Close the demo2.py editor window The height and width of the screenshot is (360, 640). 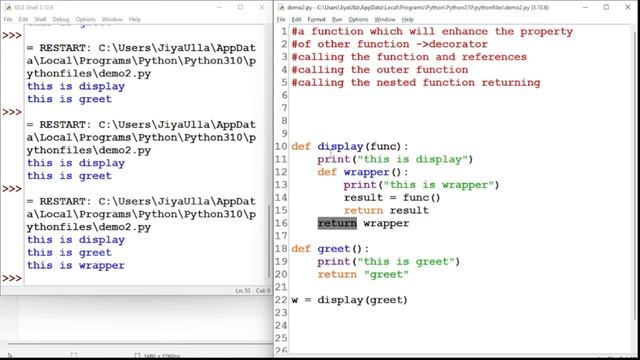[x=628, y=7]
